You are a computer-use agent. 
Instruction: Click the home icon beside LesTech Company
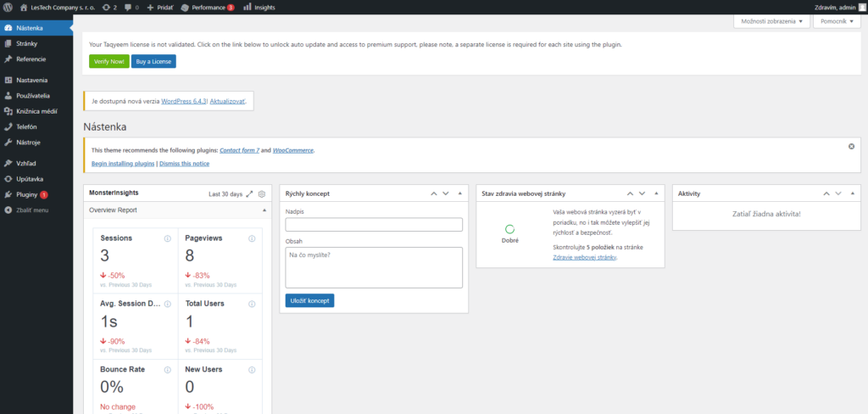(x=24, y=7)
